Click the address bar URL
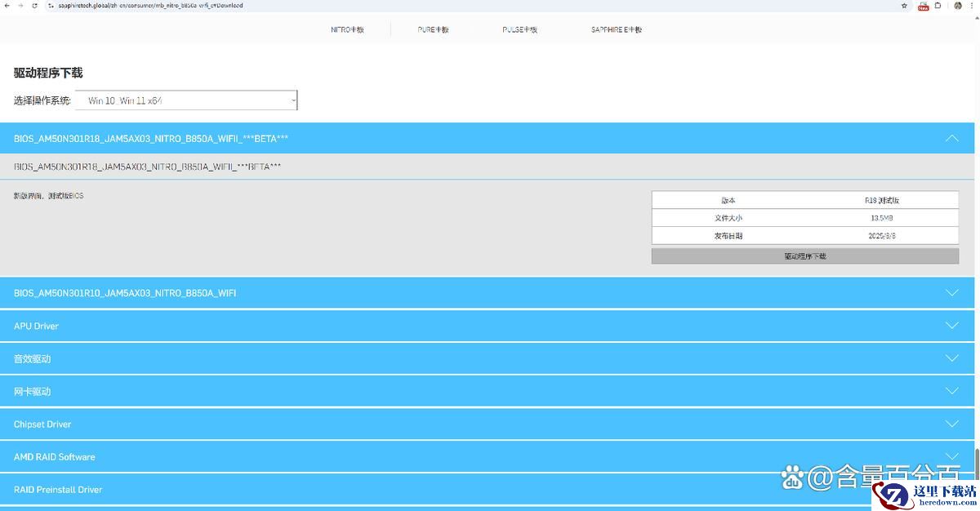The width and height of the screenshot is (980, 511). click(x=150, y=5)
